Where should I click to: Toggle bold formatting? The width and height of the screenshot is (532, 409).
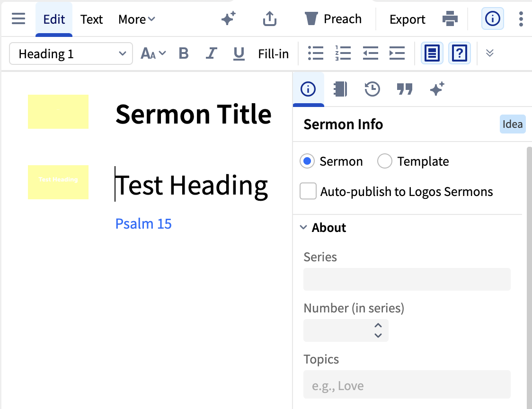tap(184, 53)
